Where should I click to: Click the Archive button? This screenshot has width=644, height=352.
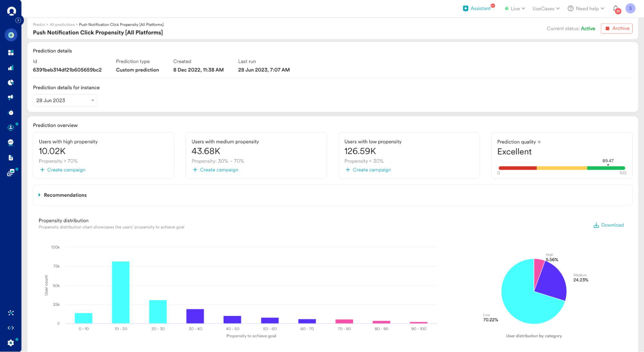[617, 28]
